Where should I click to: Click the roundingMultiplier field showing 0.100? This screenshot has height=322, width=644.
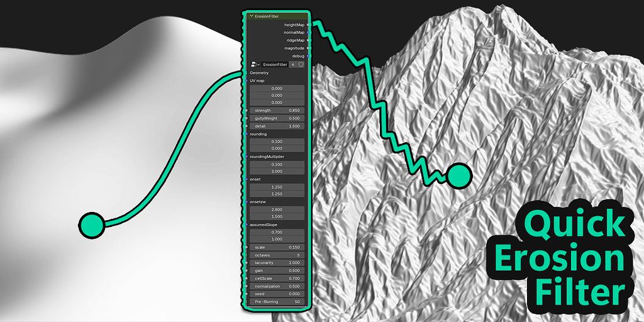click(x=277, y=164)
